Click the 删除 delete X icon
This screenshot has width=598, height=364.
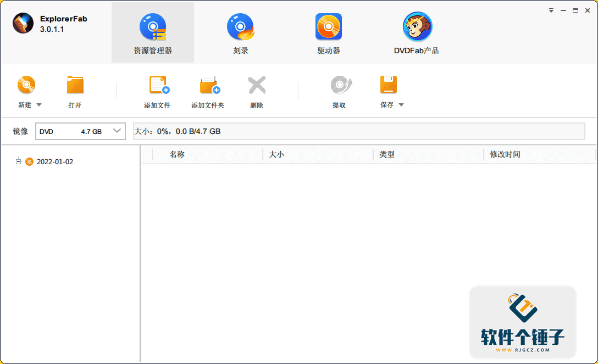(x=257, y=85)
